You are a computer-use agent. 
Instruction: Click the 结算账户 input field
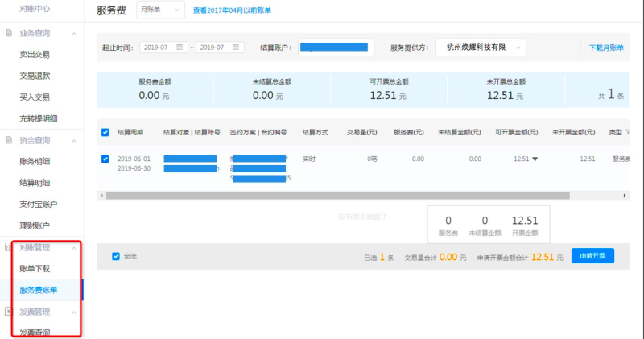336,48
